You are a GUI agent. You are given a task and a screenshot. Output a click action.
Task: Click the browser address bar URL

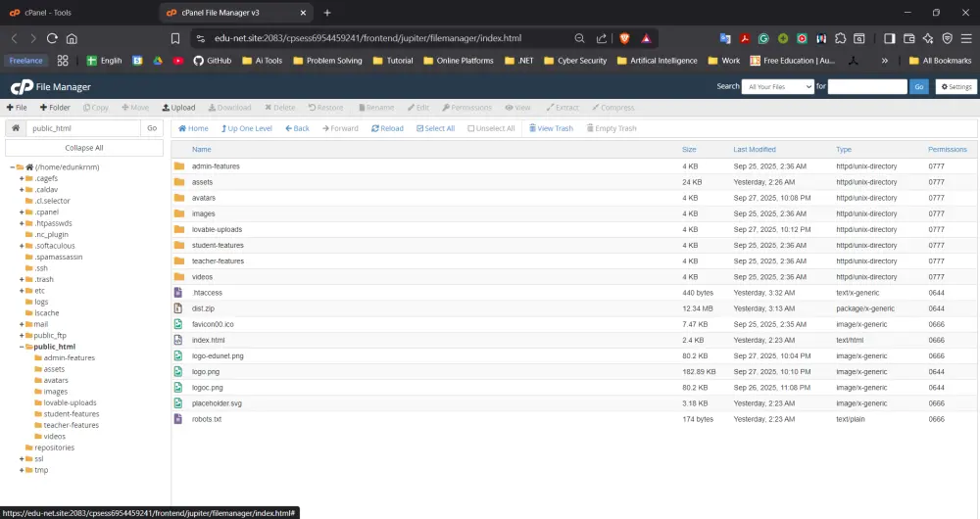[367, 38]
